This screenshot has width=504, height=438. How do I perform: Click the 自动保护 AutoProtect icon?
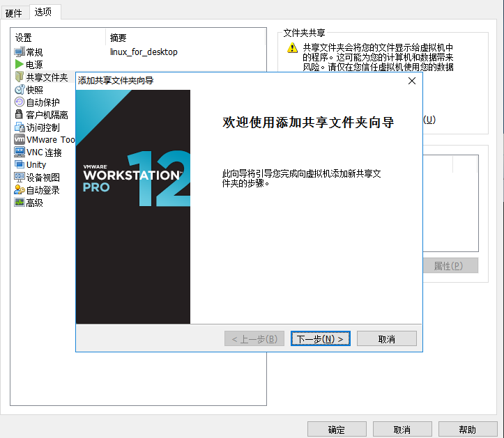20,102
